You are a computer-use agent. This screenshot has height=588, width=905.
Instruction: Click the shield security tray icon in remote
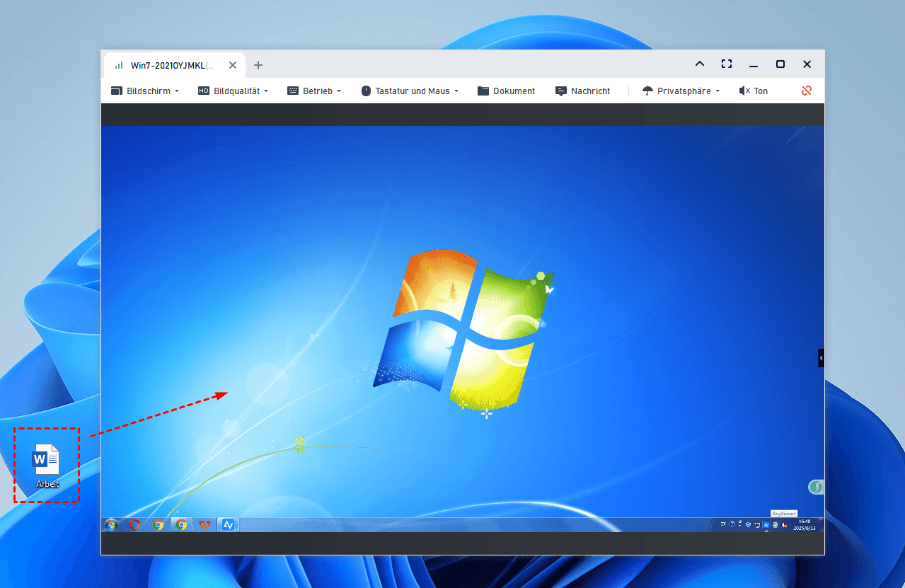pos(748,525)
